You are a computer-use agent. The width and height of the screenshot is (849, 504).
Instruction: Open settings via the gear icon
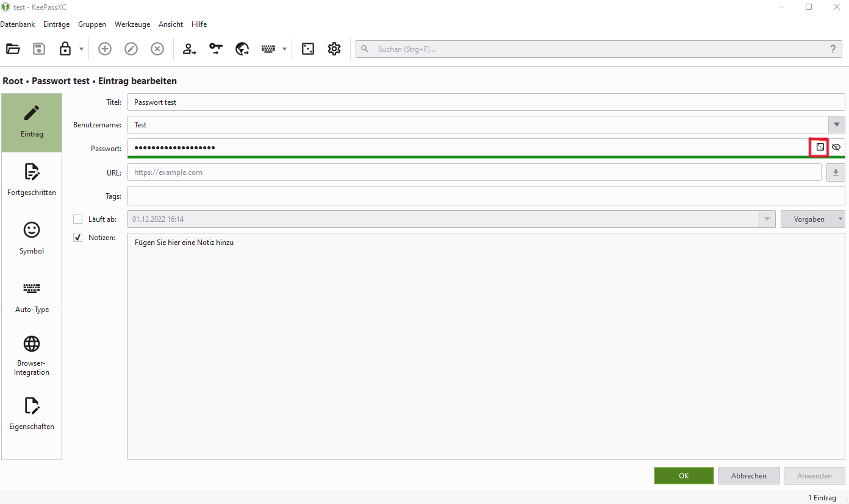pyautogui.click(x=334, y=49)
